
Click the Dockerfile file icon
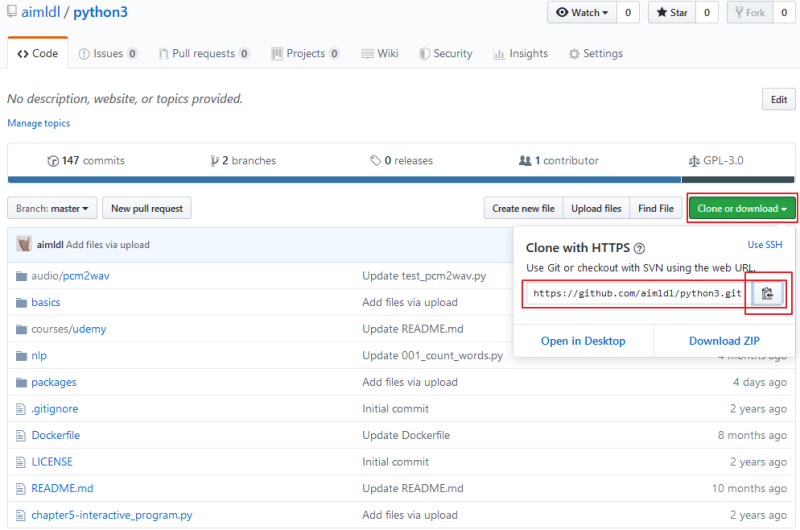(20, 436)
